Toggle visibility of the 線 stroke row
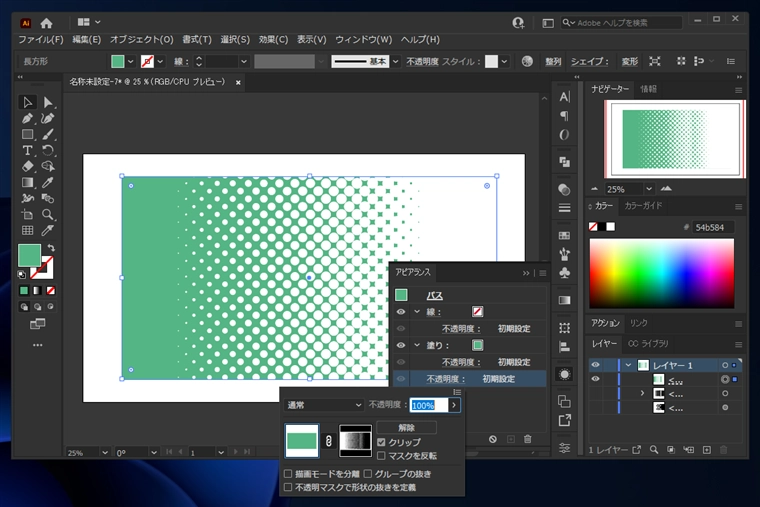Screen dimensions: 760x507 pos(401,312)
